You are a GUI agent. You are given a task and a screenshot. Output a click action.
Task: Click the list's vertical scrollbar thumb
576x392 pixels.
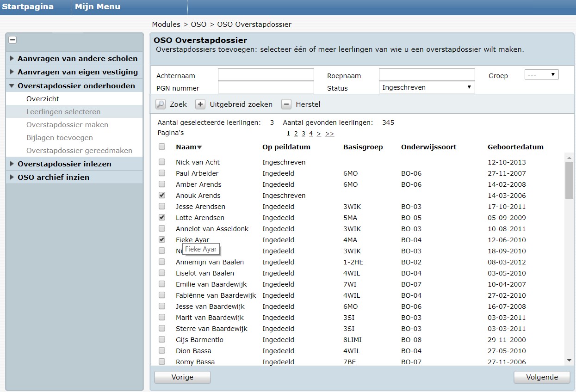pyautogui.click(x=569, y=180)
